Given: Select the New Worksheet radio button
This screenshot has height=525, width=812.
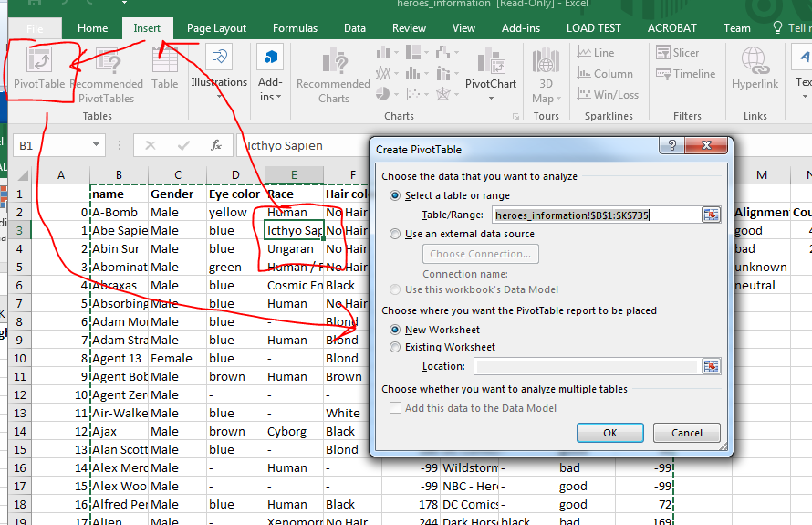Looking at the screenshot, I should point(395,330).
